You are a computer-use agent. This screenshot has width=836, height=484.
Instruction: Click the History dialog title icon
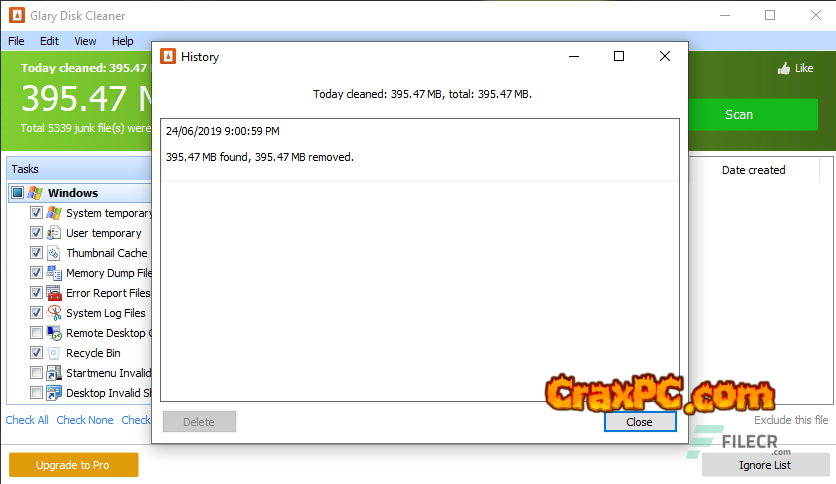[168, 56]
